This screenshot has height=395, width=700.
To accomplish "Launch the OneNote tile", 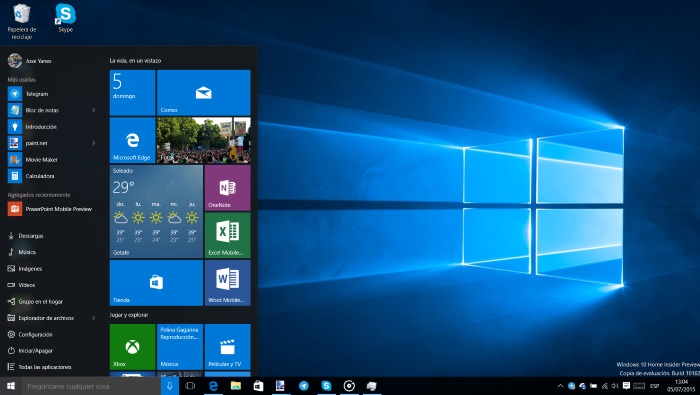I will tap(228, 188).
